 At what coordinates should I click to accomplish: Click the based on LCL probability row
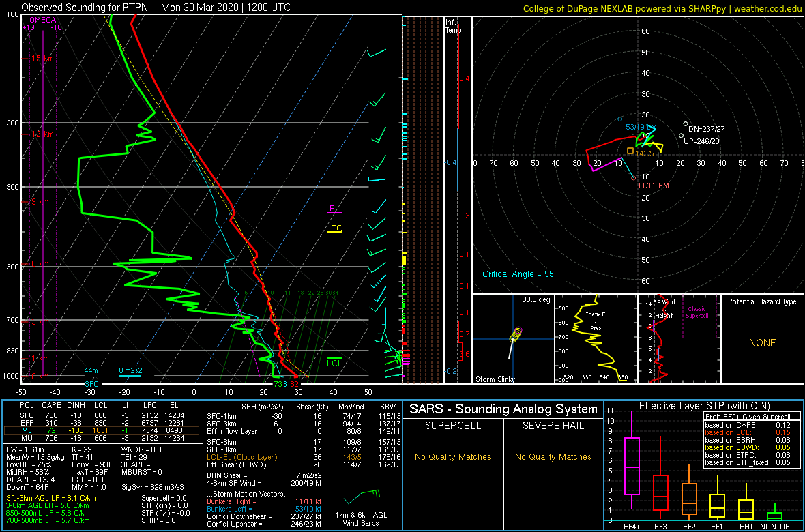click(747, 433)
